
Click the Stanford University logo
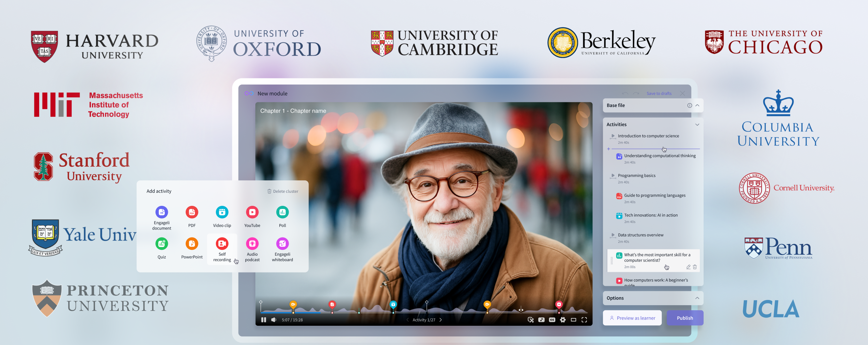point(82,167)
